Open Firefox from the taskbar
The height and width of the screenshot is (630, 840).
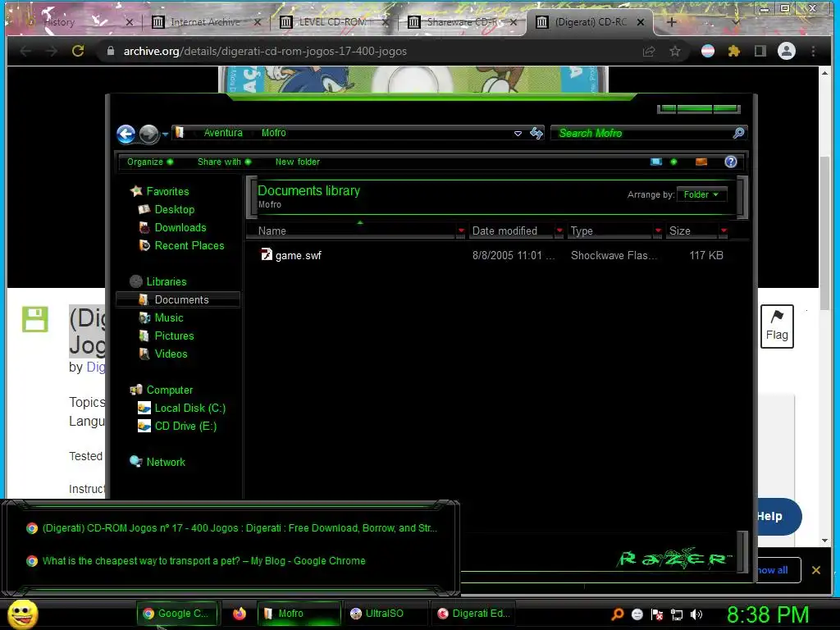tap(240, 614)
